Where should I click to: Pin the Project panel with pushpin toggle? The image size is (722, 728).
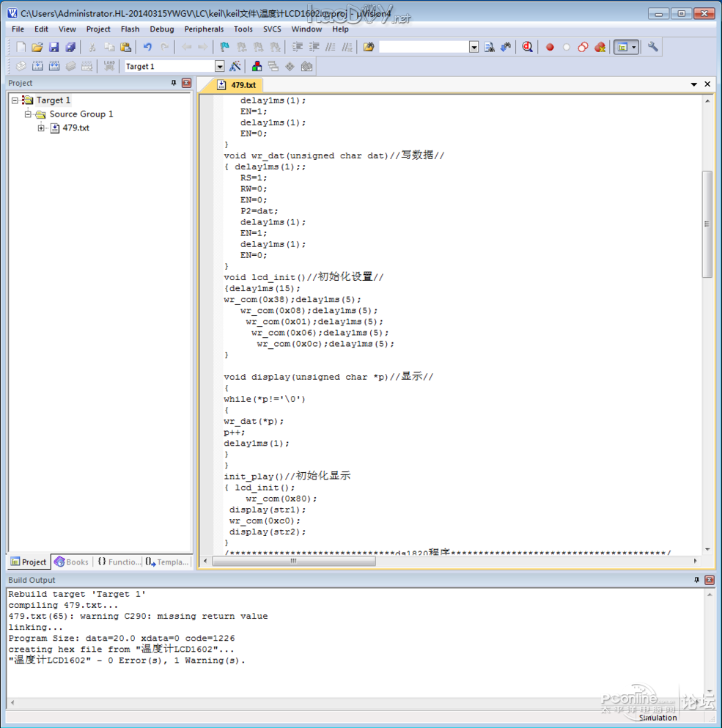(x=174, y=83)
